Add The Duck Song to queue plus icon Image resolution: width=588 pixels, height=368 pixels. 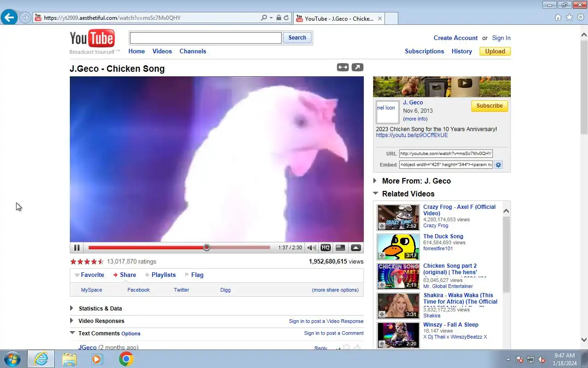point(382,255)
